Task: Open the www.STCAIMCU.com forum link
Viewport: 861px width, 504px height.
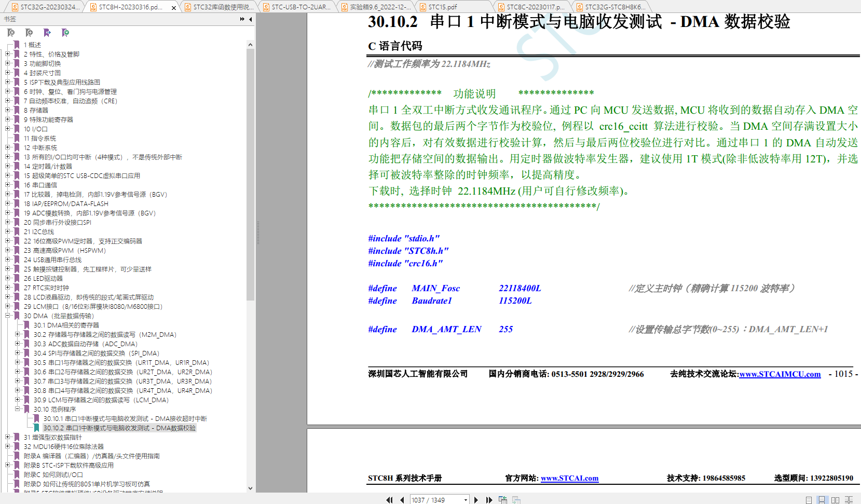Action: [x=780, y=374]
